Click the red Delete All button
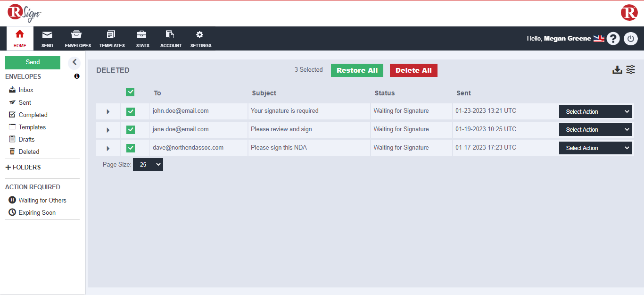This screenshot has width=644, height=295. (x=413, y=70)
